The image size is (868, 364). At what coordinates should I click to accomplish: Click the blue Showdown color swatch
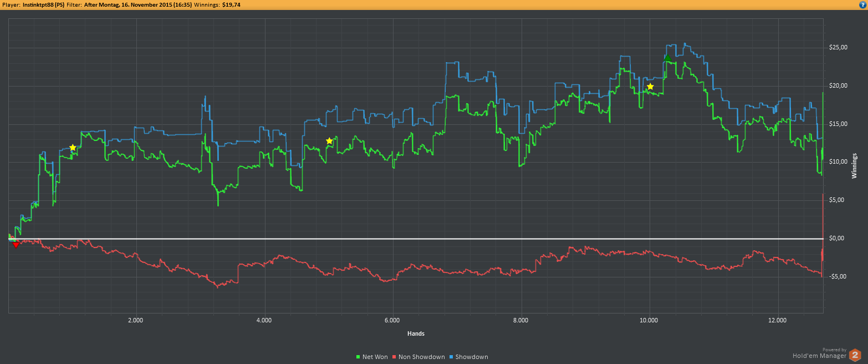451,357
